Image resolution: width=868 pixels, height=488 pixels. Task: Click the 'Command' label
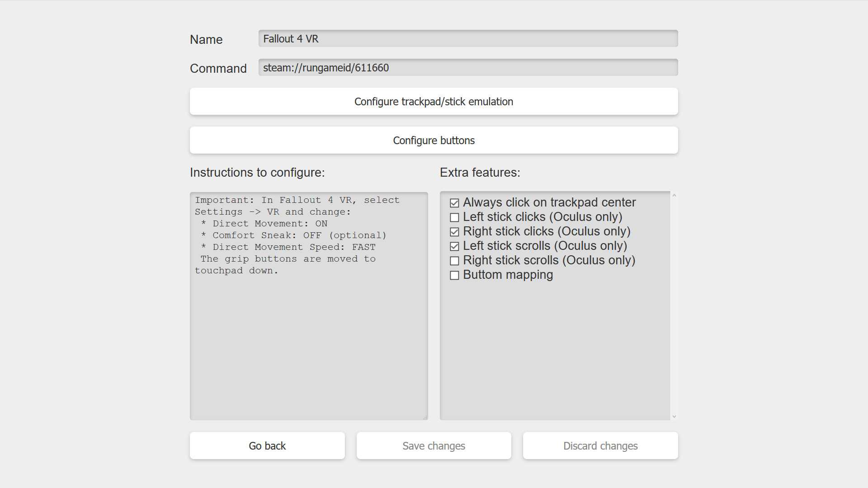[x=218, y=68]
